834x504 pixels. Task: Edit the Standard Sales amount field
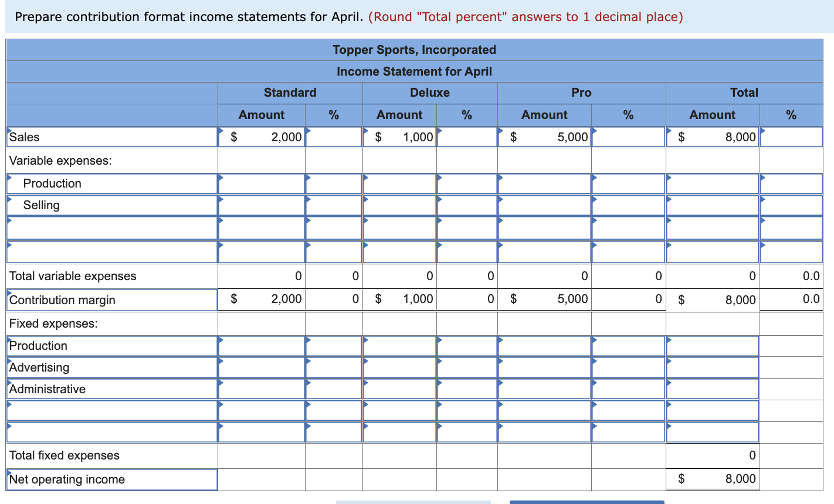pos(262,137)
